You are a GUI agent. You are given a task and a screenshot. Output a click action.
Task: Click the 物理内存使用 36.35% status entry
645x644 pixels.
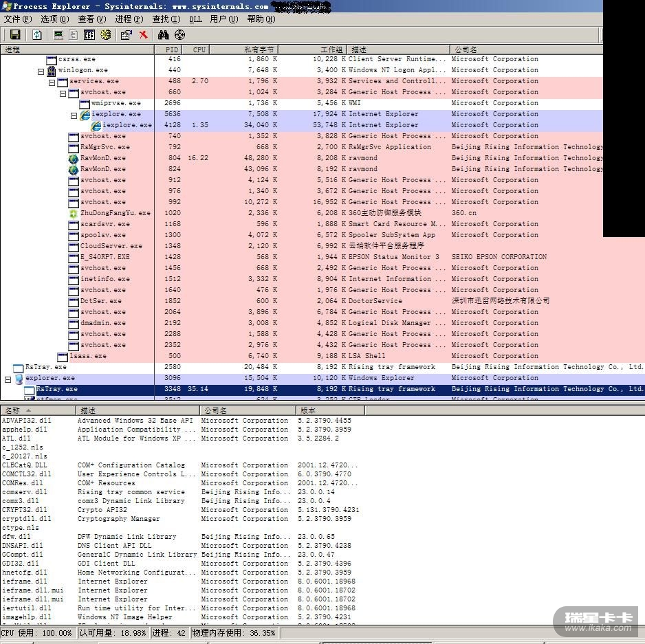(234, 633)
